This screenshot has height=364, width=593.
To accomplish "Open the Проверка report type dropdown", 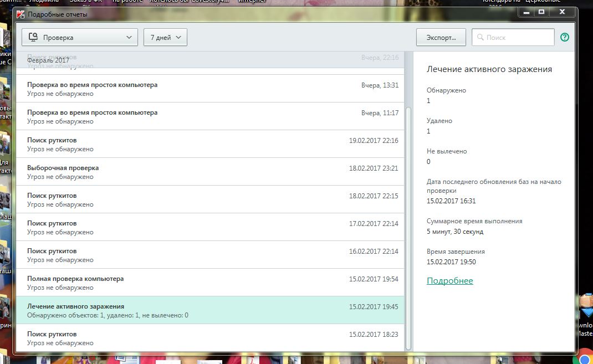I will (x=80, y=37).
